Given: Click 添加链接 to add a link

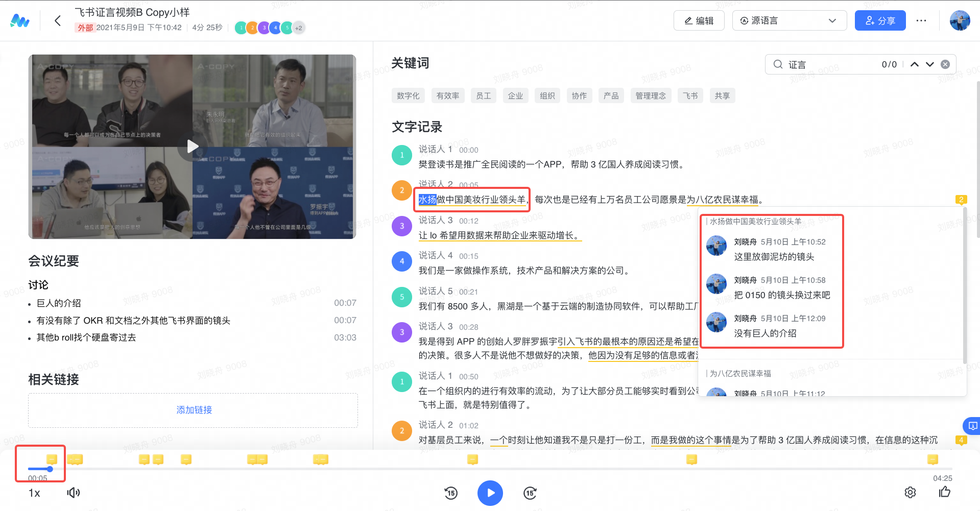Looking at the screenshot, I should tap(194, 410).
